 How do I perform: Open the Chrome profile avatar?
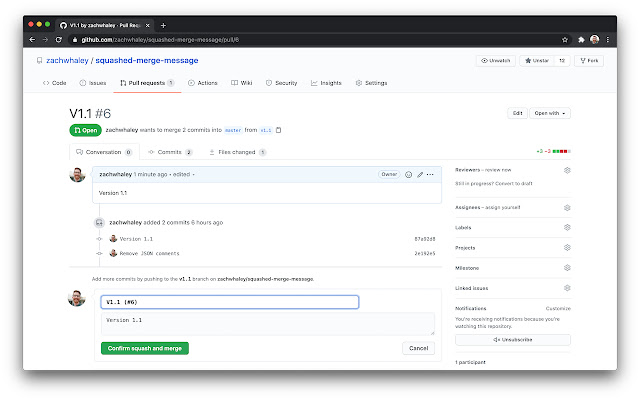595,39
